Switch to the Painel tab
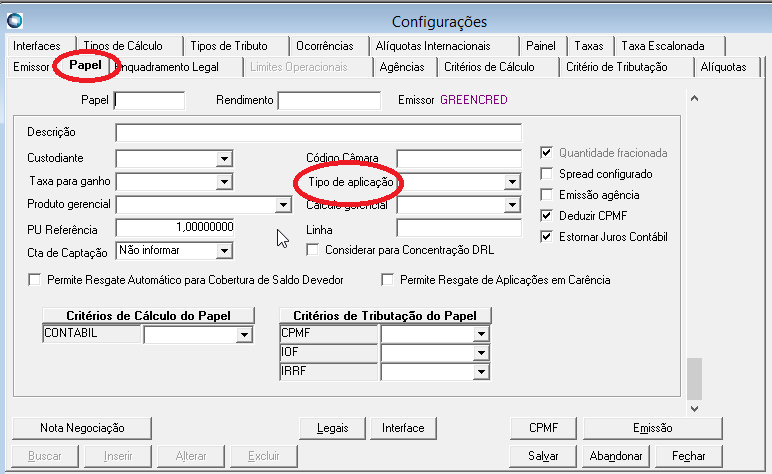772x474 pixels. [x=541, y=46]
